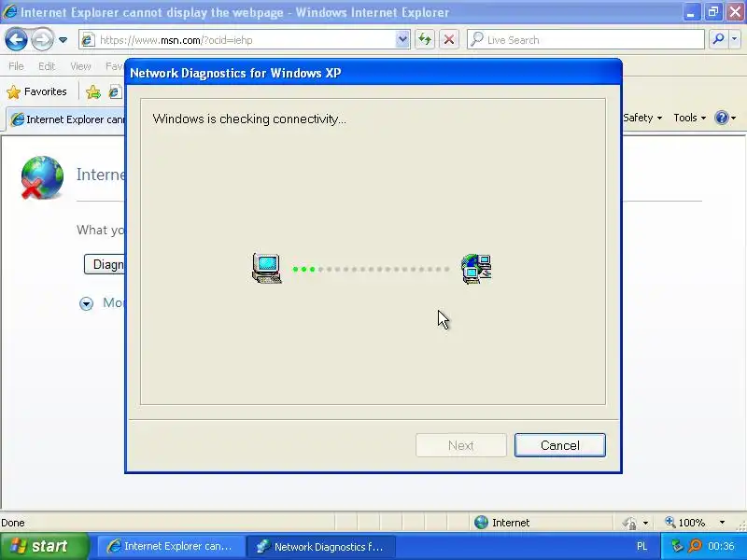The image size is (747, 560).
Task: Click the Cancel button in Network Diagnostics
Action: pyautogui.click(x=559, y=445)
